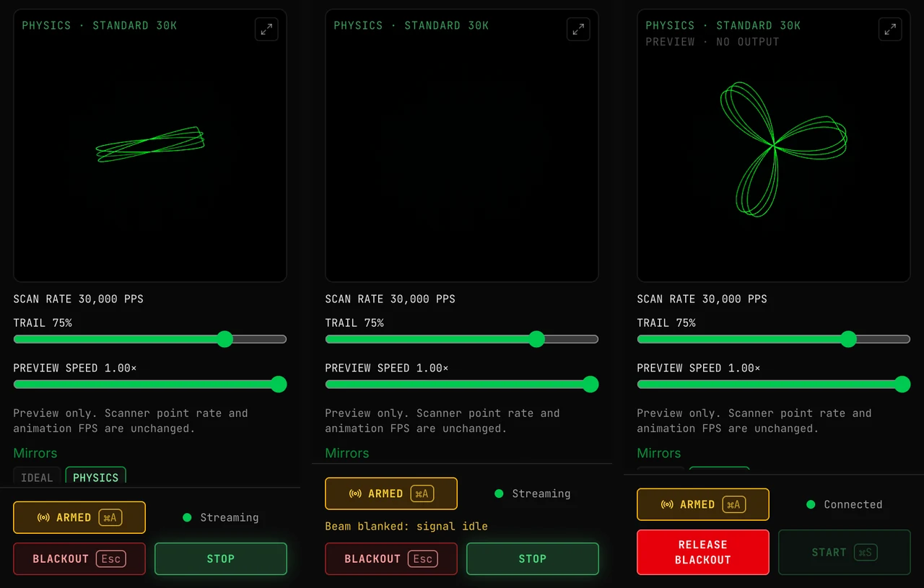This screenshot has height=588, width=924.
Task: Open fullscreen view of the No Output preview
Action: tap(890, 29)
